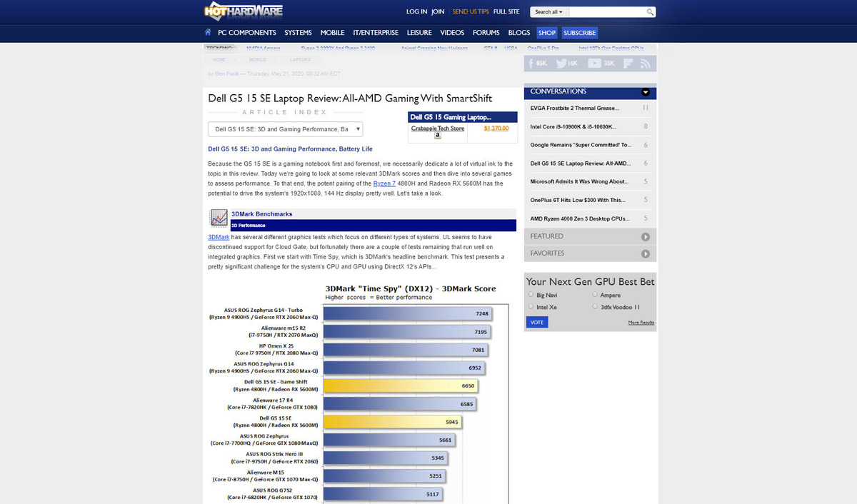Open the Twitter social icon
The image size is (857, 504).
pyautogui.click(x=562, y=64)
